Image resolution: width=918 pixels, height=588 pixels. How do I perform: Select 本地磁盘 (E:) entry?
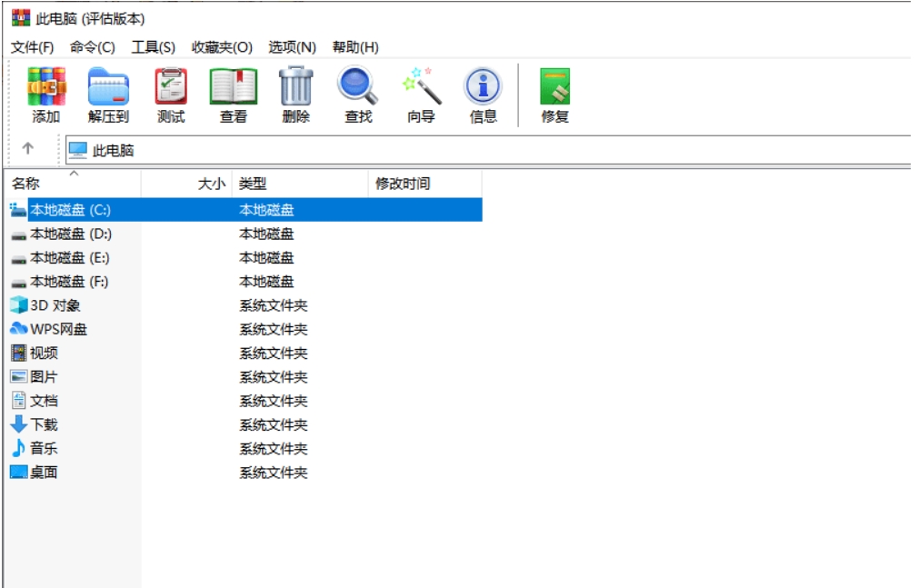coord(70,258)
